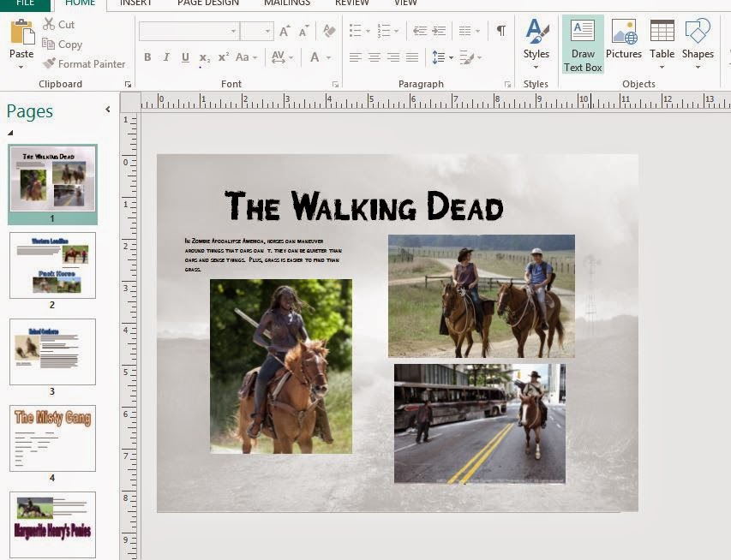Click the Zombie Apocalypse paragraph text box
Viewport: 731px width, 560px height.
point(263,255)
